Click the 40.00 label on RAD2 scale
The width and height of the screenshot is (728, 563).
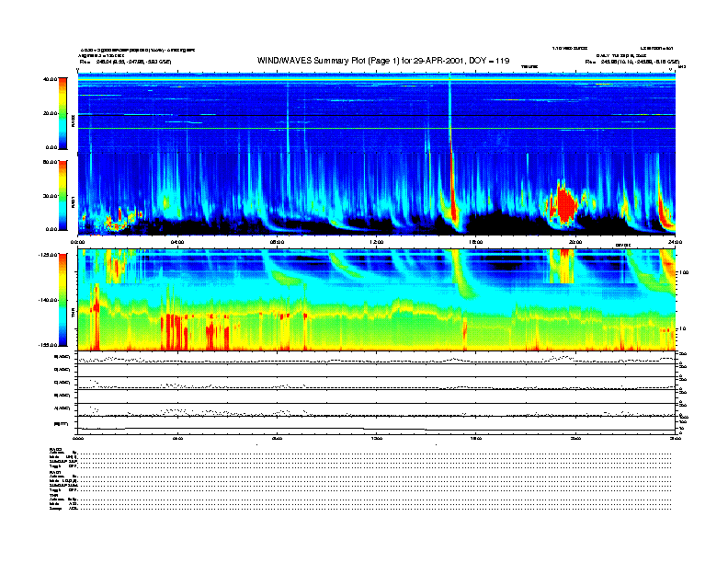click(x=50, y=79)
